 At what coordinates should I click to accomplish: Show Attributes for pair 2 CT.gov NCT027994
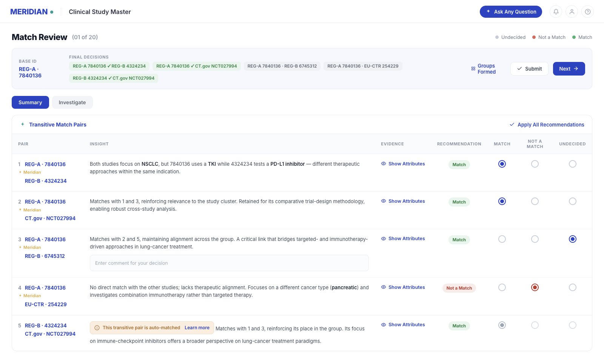coord(403,201)
